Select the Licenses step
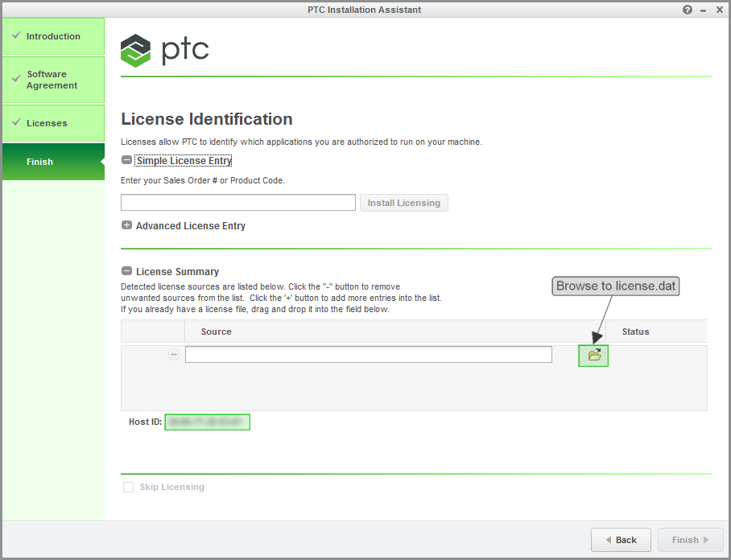731x560 pixels. point(53,123)
